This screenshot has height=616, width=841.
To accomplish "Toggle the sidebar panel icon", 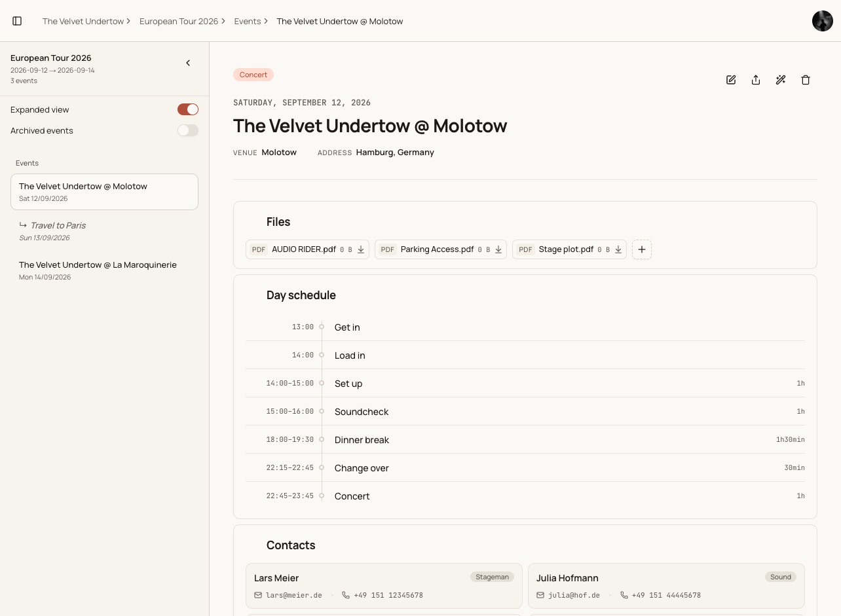I will pos(17,21).
